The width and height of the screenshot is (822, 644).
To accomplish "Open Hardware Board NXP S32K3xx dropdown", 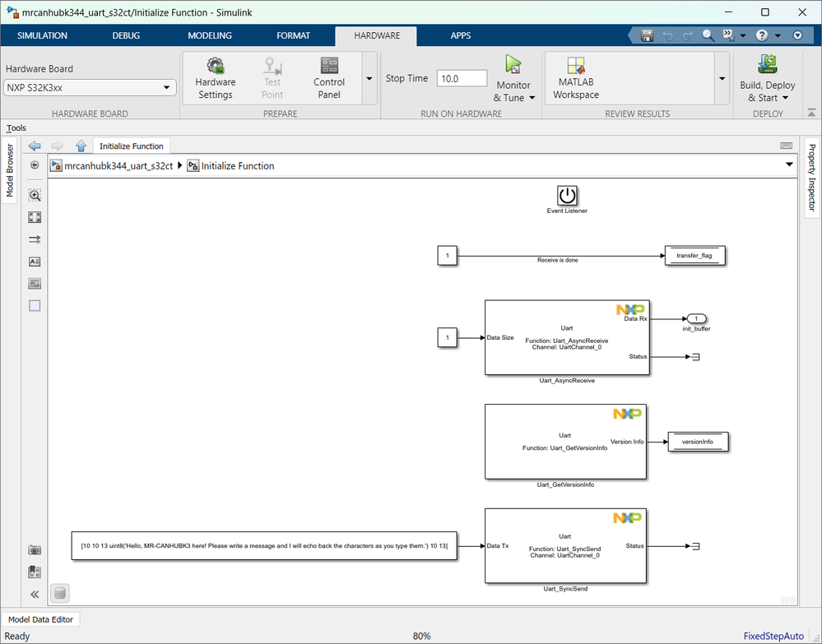I will tap(91, 87).
